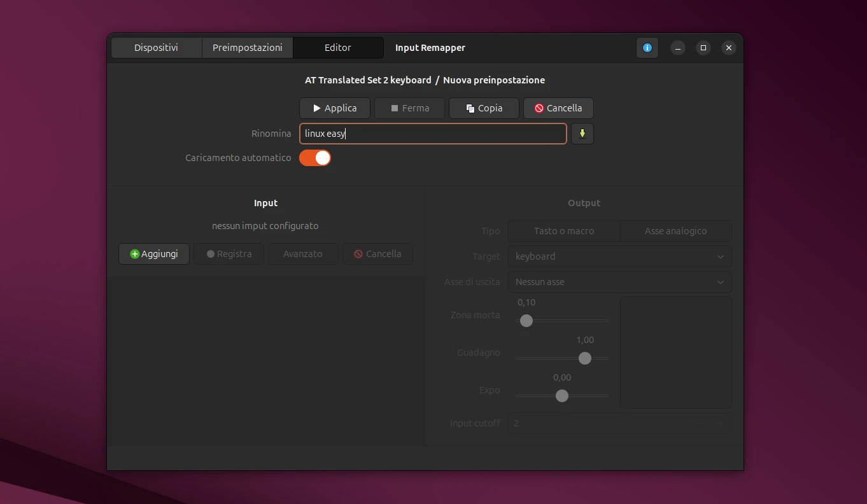Screen dimensions: 867x504
Task: Start recording input via the Registra icon
Action: tap(211, 254)
